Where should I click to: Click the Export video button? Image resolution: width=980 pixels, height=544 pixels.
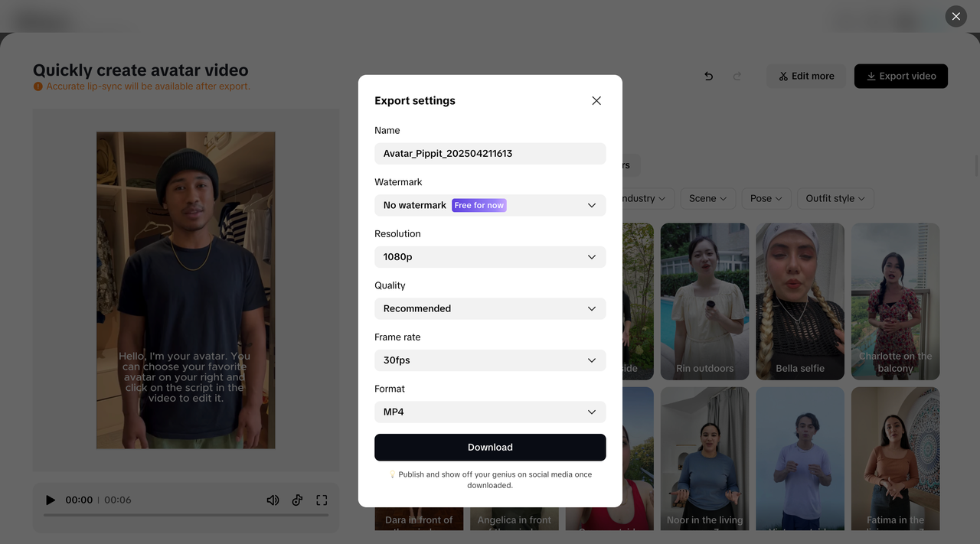pos(900,76)
